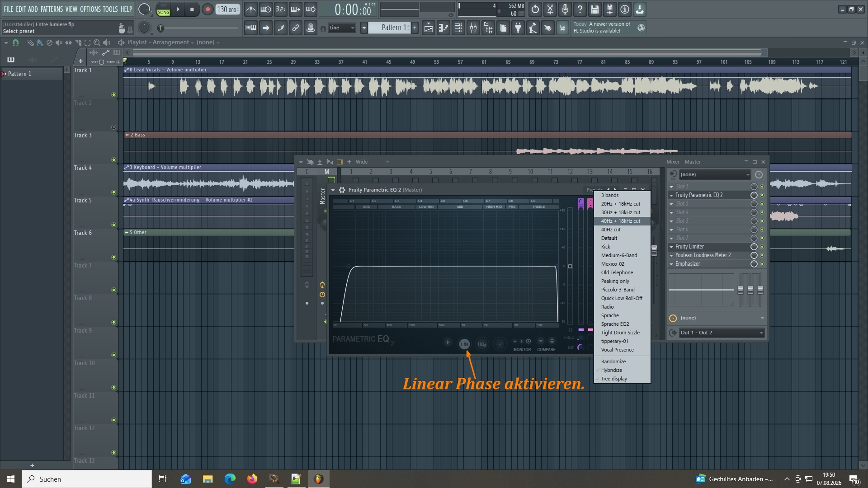
Task: Open the Fruity Parametric EQ 2 gear settings
Action: (x=342, y=190)
